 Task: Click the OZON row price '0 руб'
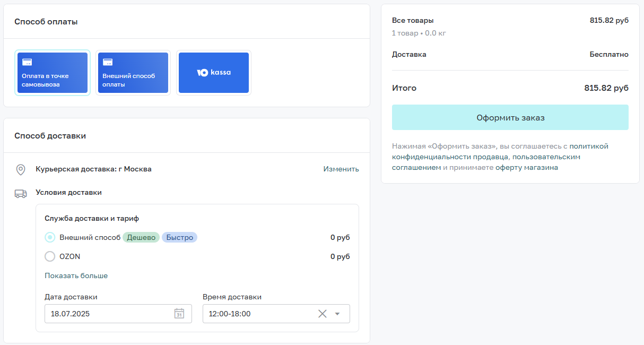pyautogui.click(x=340, y=256)
